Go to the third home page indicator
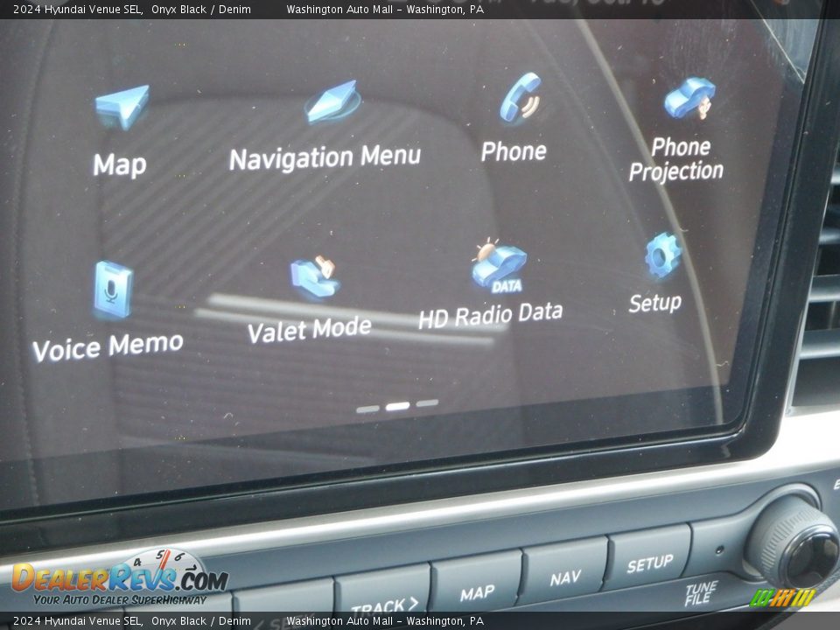840x630 pixels. pyautogui.click(x=428, y=402)
